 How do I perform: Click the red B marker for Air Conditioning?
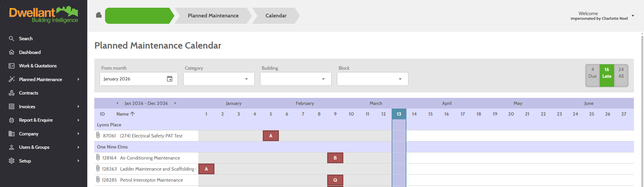click(x=335, y=158)
